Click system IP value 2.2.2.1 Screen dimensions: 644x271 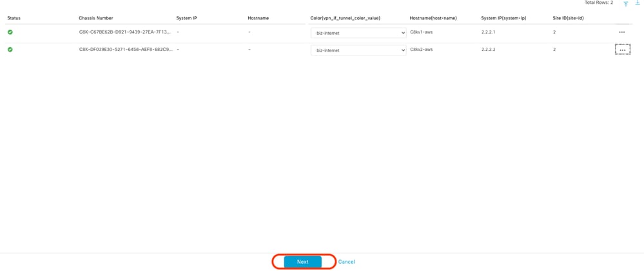[489, 32]
